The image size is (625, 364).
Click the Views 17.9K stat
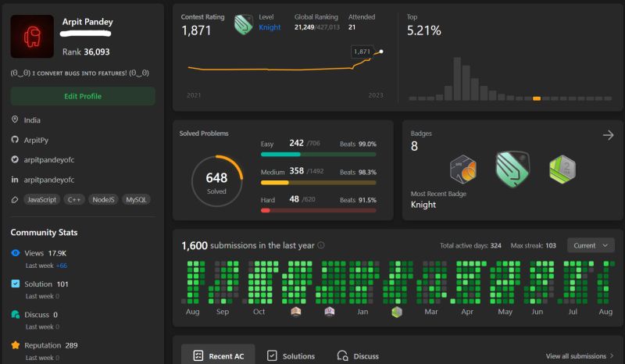(x=45, y=253)
